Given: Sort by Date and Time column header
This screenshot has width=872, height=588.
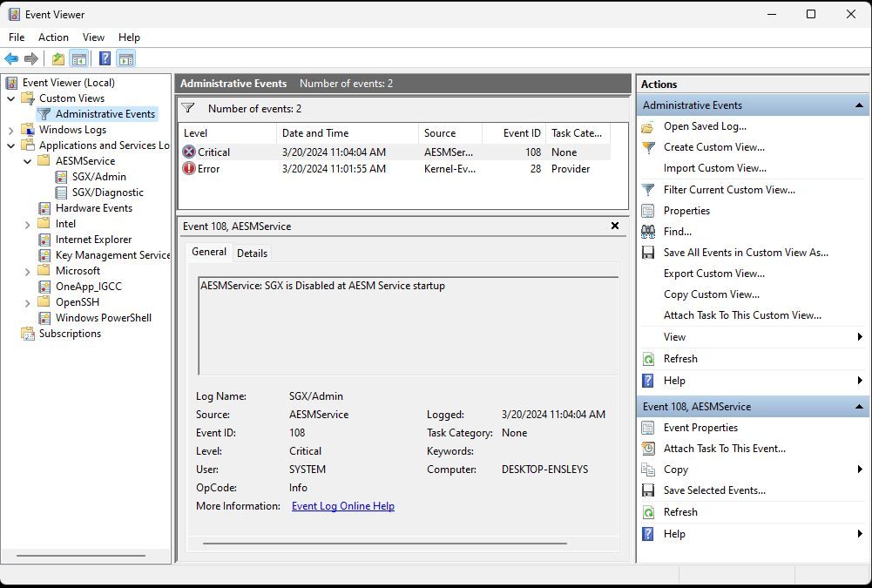Looking at the screenshot, I should (347, 133).
